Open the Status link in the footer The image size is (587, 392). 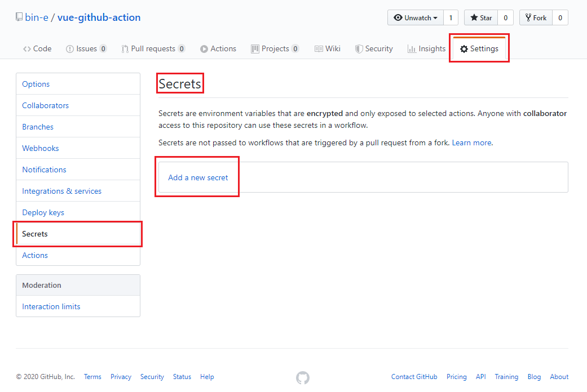pyautogui.click(x=182, y=377)
